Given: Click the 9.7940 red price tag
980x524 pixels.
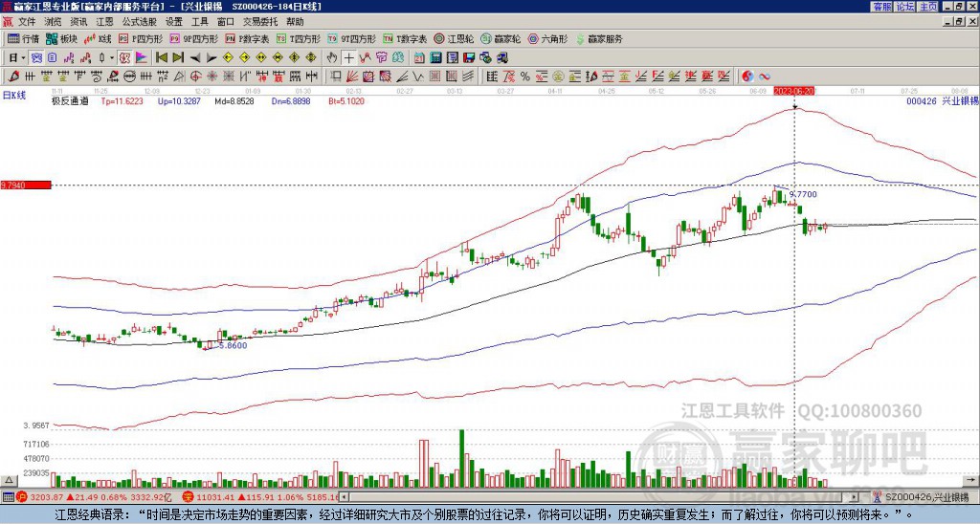Looking at the screenshot, I should tap(25, 186).
